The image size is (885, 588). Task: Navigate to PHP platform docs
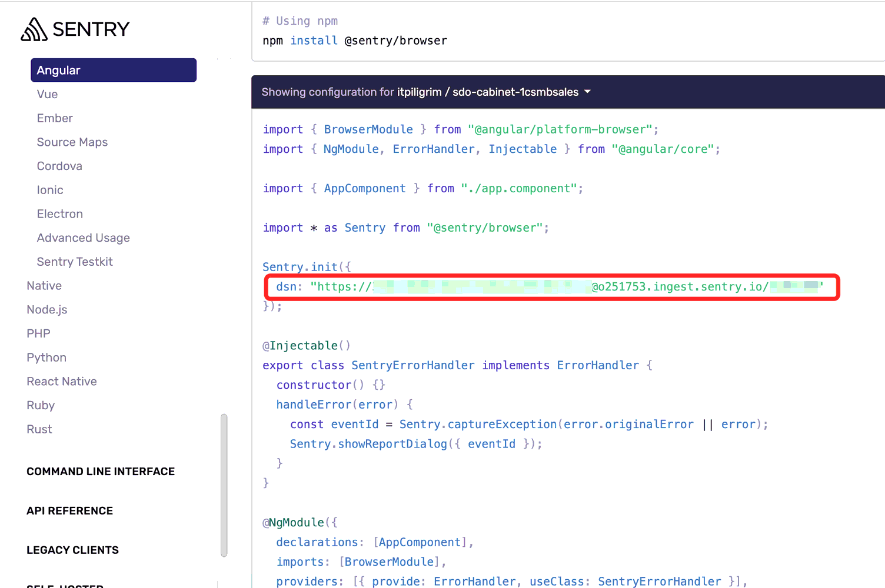tap(38, 333)
